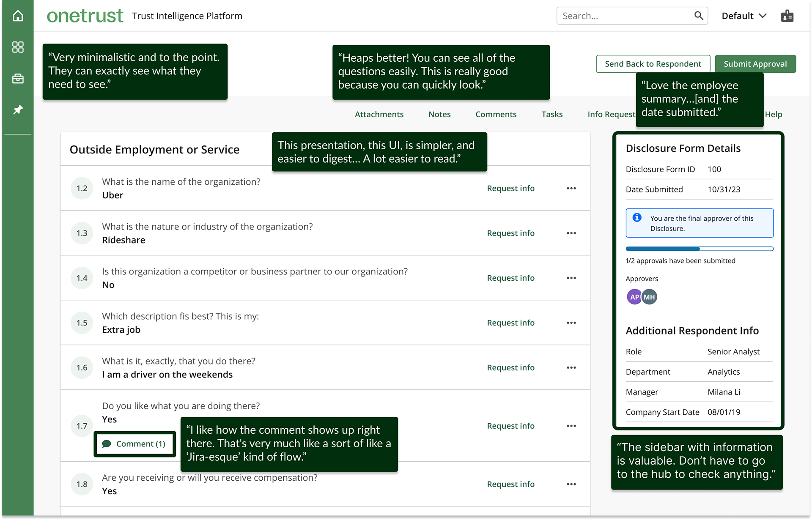Click Submit Approval button
This screenshot has width=812, height=520.
point(755,64)
